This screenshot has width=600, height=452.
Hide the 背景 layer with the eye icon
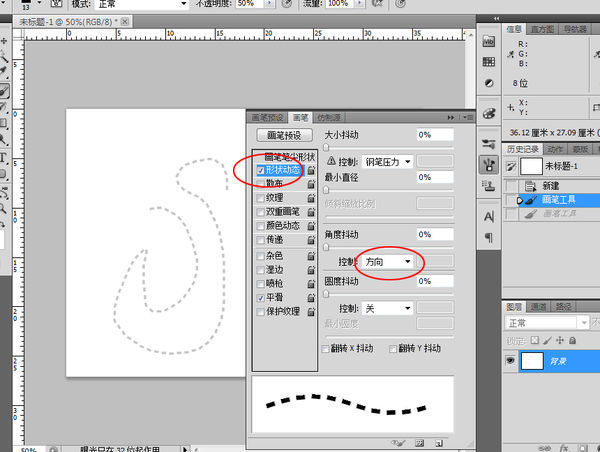(x=510, y=361)
